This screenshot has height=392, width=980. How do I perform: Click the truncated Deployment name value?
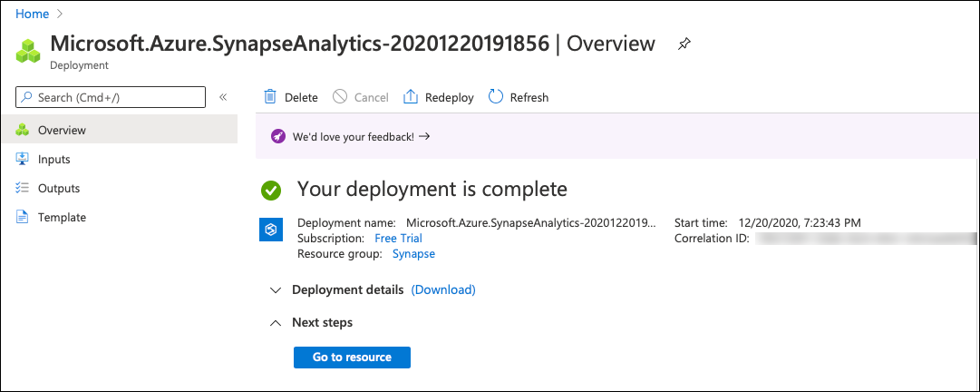pos(532,222)
